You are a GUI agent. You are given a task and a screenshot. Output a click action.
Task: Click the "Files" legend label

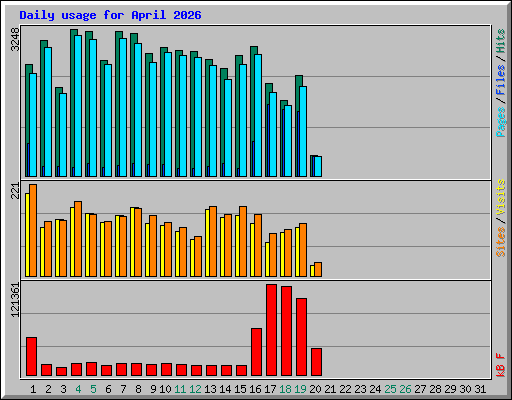click(x=501, y=79)
